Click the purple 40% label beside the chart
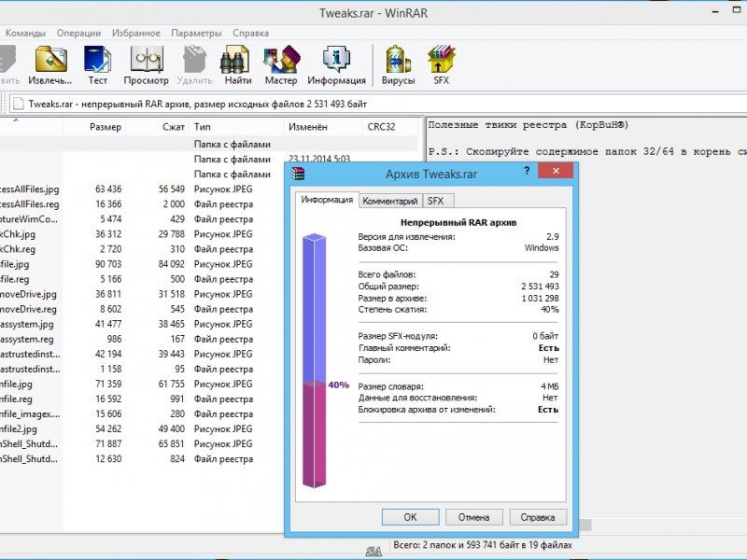 pyautogui.click(x=338, y=385)
